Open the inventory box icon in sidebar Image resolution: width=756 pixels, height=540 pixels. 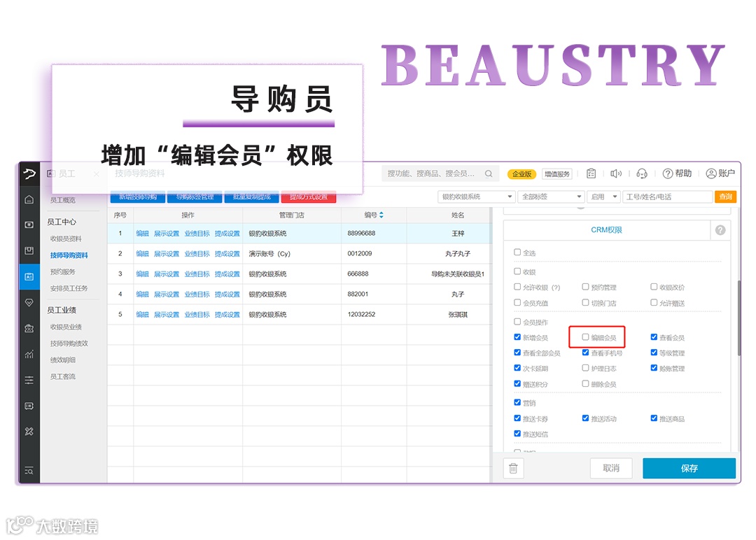[29, 250]
